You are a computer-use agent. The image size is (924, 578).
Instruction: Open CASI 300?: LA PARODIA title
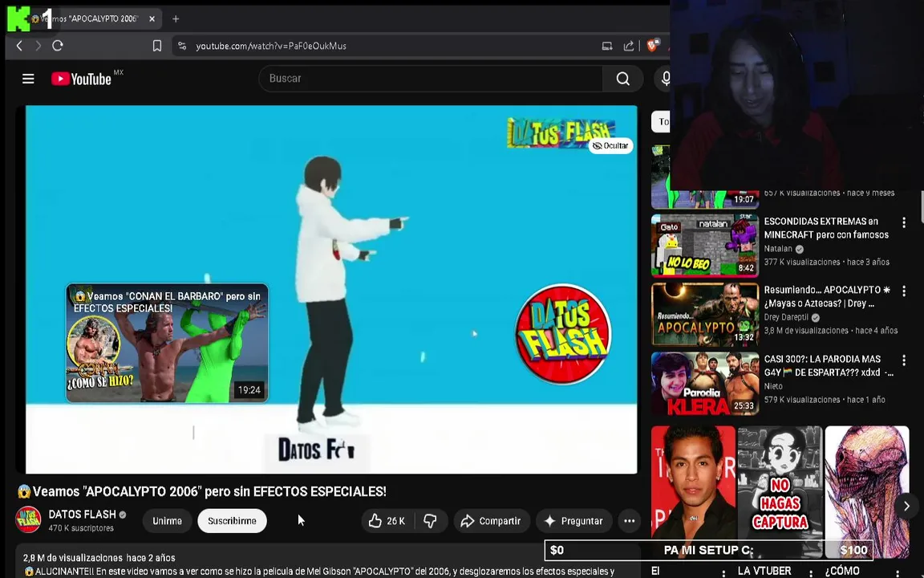click(829, 366)
